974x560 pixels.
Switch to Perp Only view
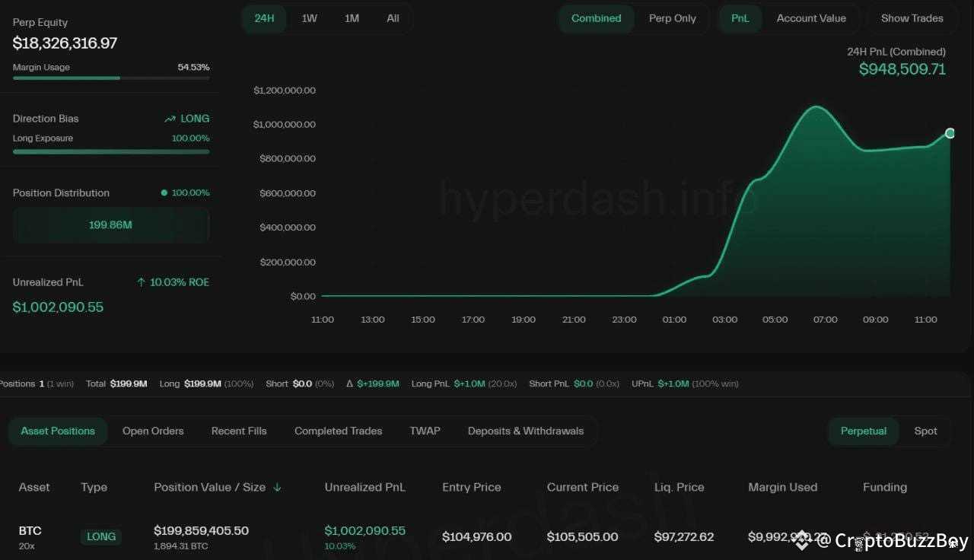click(673, 18)
